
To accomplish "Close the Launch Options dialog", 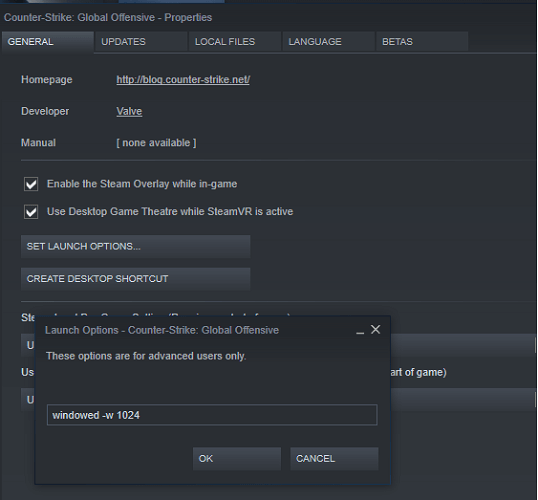I will click(376, 329).
